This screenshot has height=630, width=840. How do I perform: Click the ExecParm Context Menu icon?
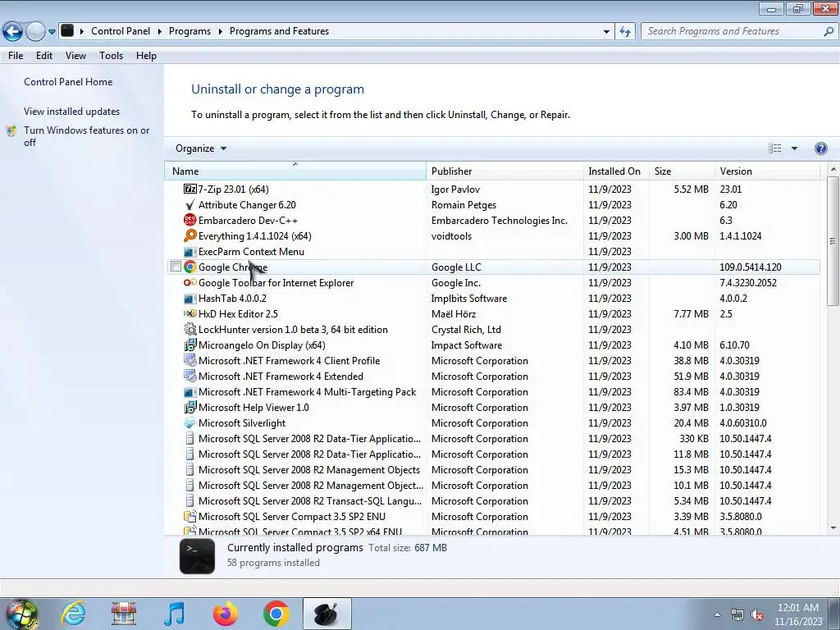pos(189,251)
